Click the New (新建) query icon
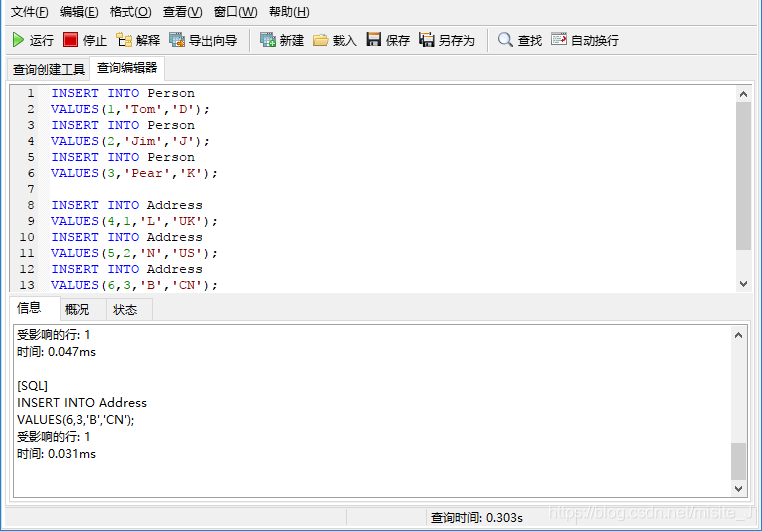Image resolution: width=762 pixels, height=531 pixels. (268, 40)
